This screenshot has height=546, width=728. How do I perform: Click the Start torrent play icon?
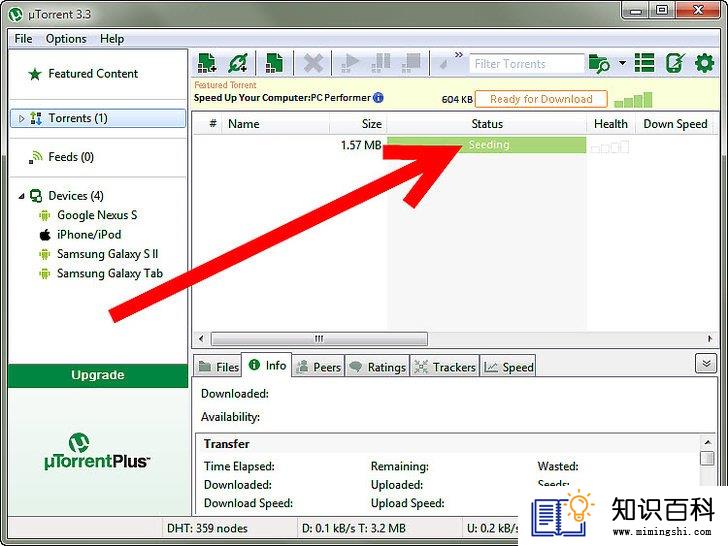350,63
